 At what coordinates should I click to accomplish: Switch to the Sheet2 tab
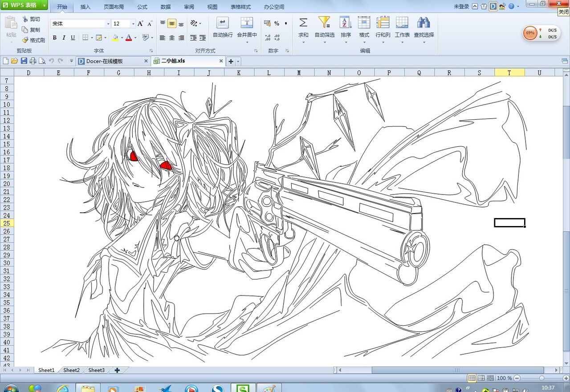71,370
